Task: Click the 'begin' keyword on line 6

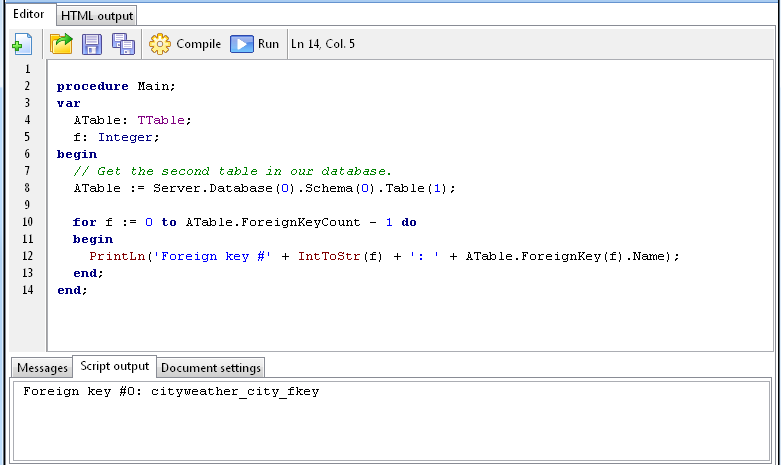Action: [77, 154]
